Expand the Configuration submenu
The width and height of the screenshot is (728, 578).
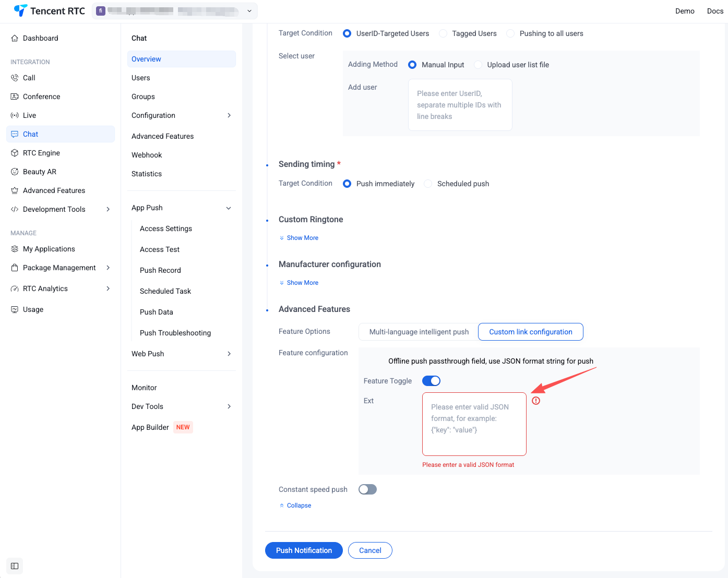click(229, 115)
